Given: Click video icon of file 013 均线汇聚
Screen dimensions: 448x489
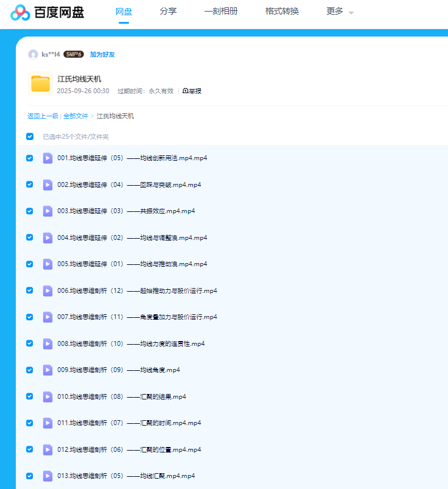Looking at the screenshot, I should (47, 476).
